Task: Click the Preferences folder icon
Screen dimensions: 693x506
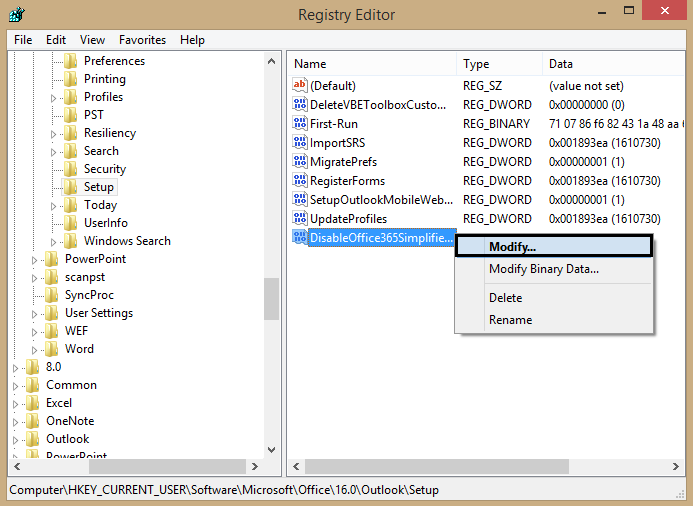Action: pyautogui.click(x=71, y=61)
